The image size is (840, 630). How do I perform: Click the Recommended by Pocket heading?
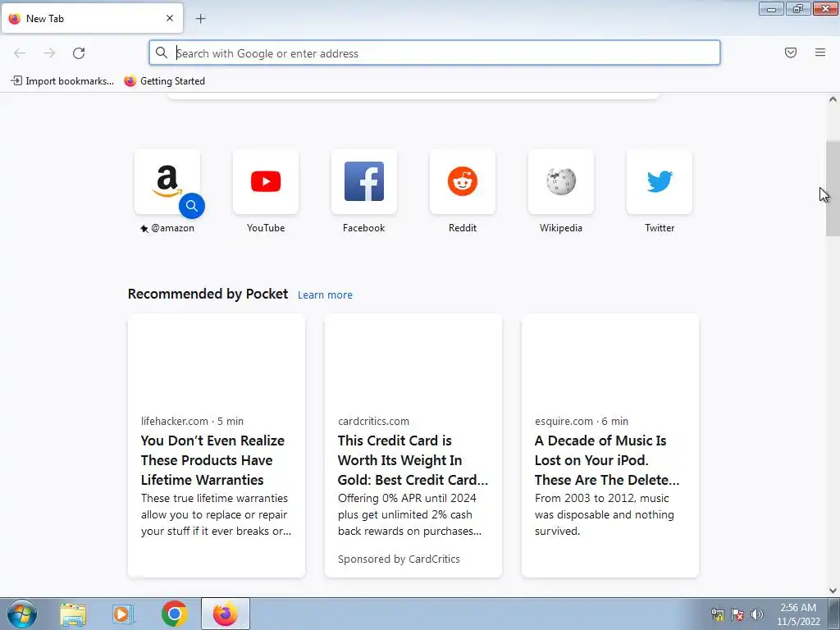tap(208, 294)
